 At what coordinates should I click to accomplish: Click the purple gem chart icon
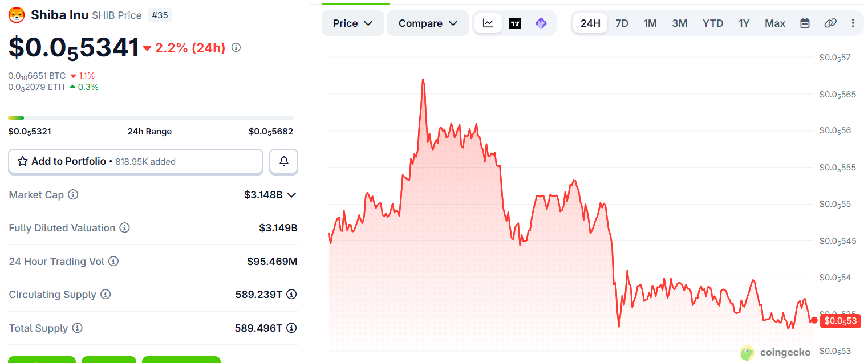[x=541, y=23]
